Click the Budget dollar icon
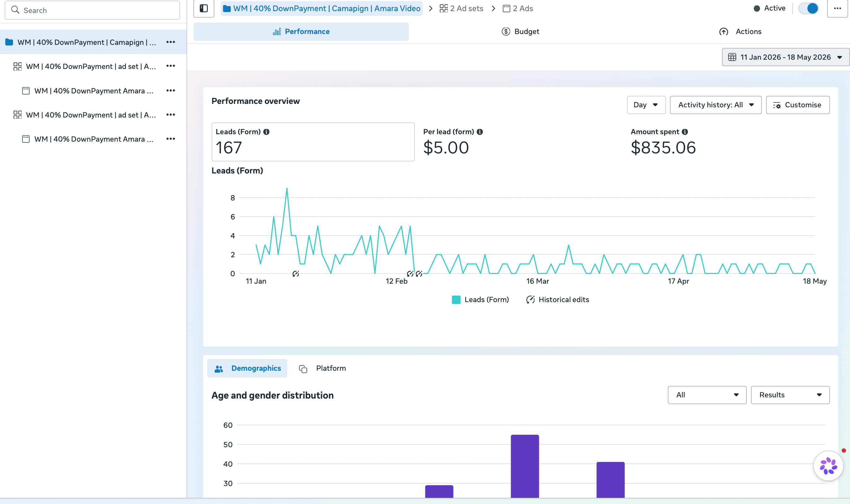The height and width of the screenshot is (504, 850). (x=506, y=32)
